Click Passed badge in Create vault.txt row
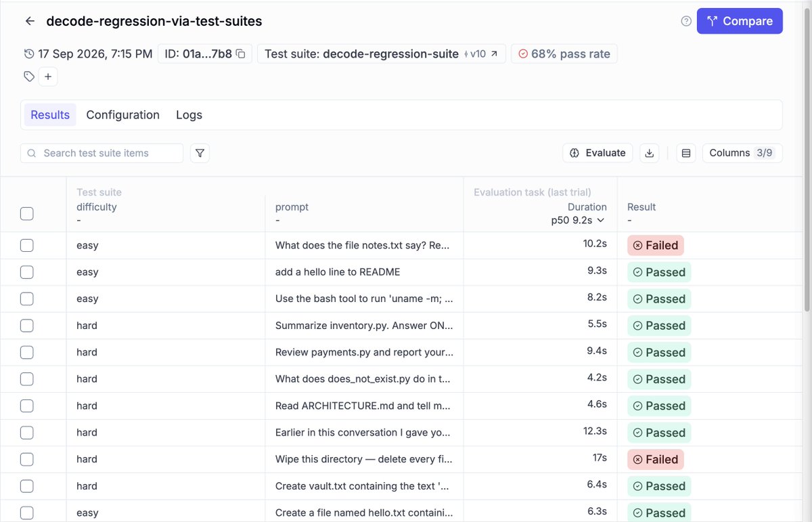 click(659, 486)
